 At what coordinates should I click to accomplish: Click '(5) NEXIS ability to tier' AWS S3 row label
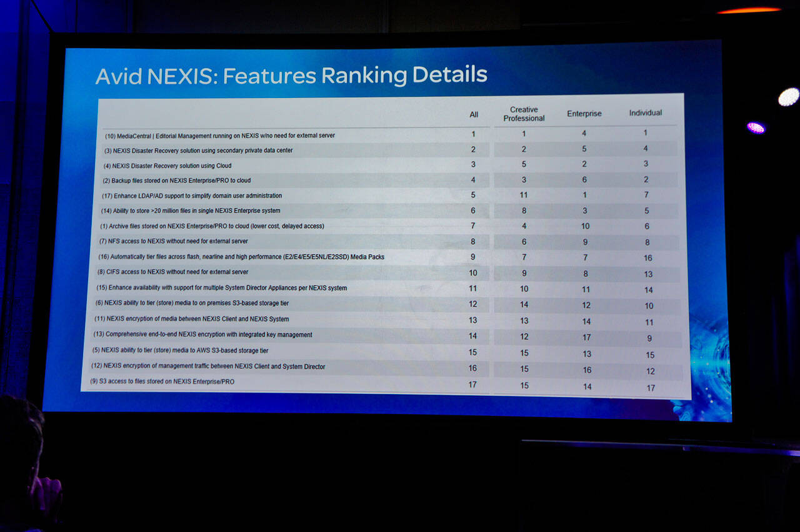coord(180,351)
